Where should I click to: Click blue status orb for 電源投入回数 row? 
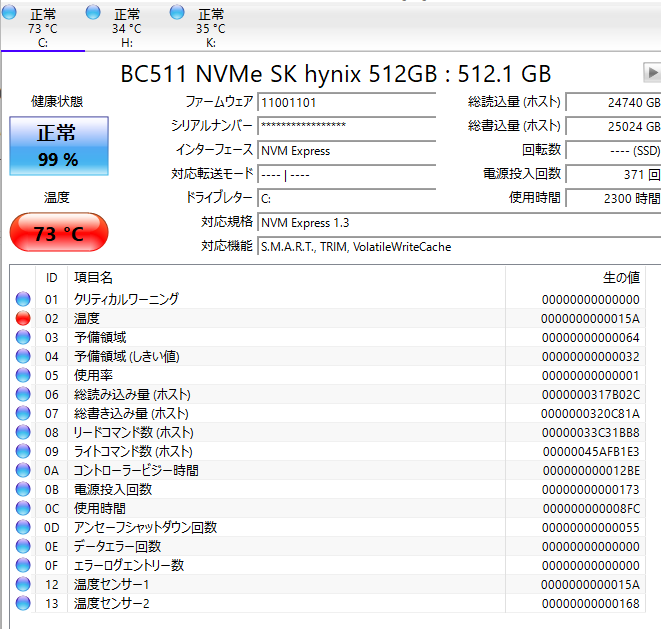click(x=23, y=489)
